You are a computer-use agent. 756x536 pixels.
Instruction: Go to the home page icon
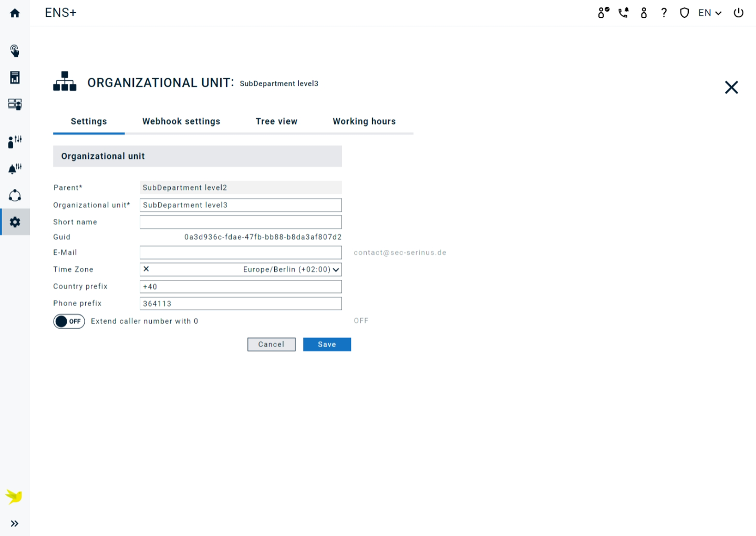click(15, 13)
